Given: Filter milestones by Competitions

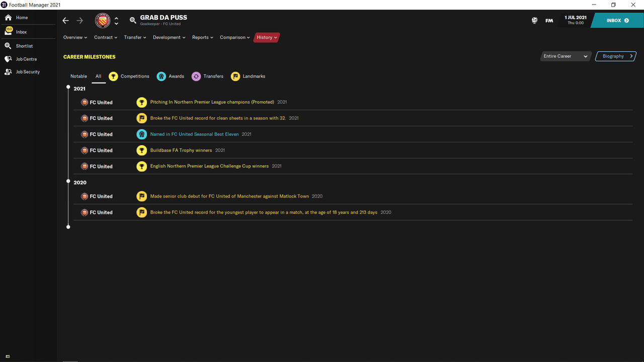Looking at the screenshot, I should 135,76.
